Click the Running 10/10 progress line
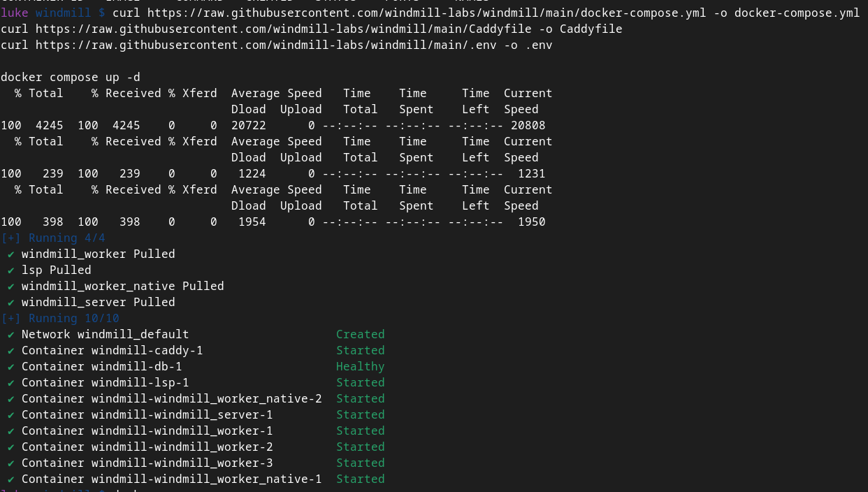The width and height of the screenshot is (868, 492). click(60, 319)
